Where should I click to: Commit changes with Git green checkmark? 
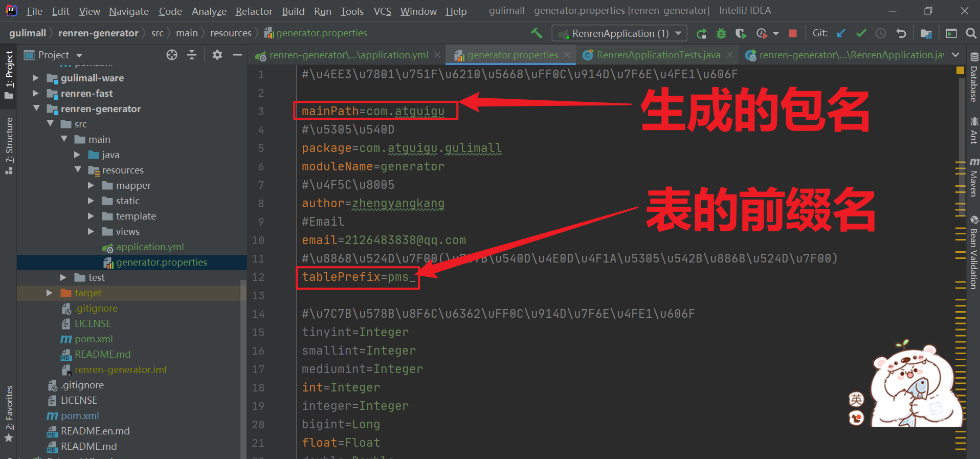tap(861, 33)
